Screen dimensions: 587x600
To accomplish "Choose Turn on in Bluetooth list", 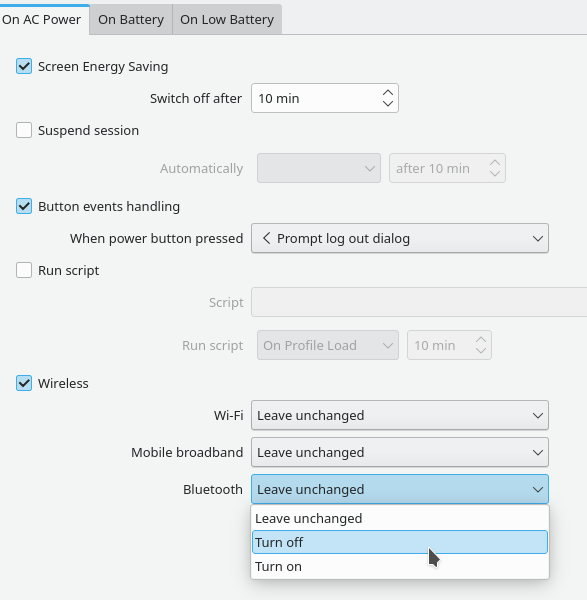I will click(399, 566).
